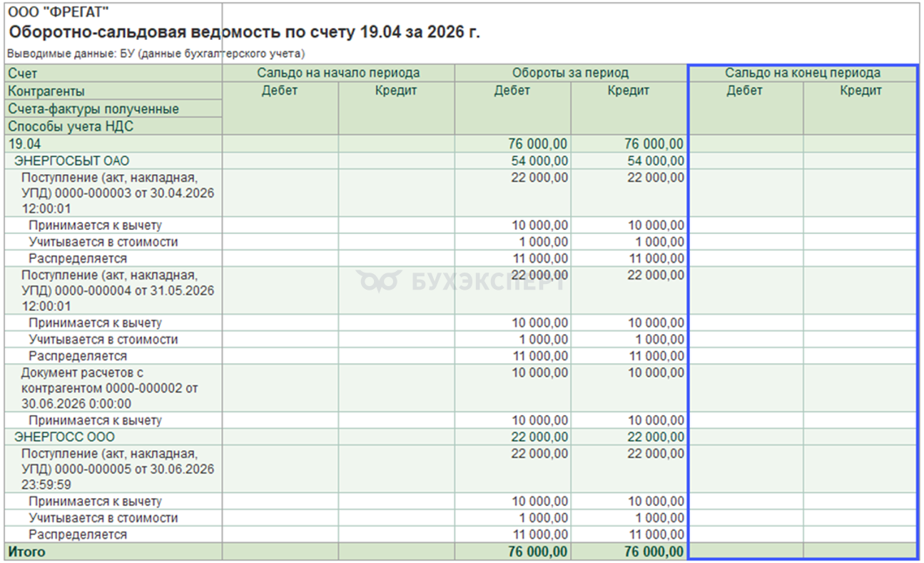Click credit 22 000,00 for Поступление 0000-000005
Viewport: 924px width, 563px height.
coord(656,454)
